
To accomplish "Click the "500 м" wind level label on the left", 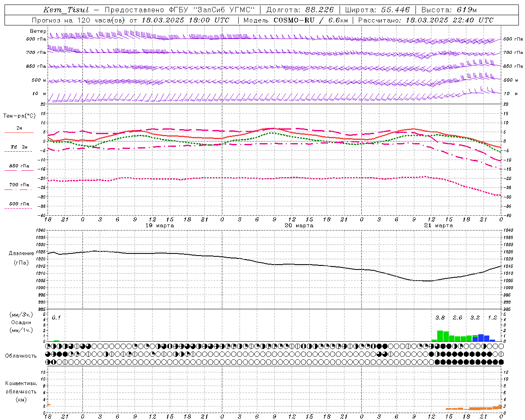I will point(39,80).
